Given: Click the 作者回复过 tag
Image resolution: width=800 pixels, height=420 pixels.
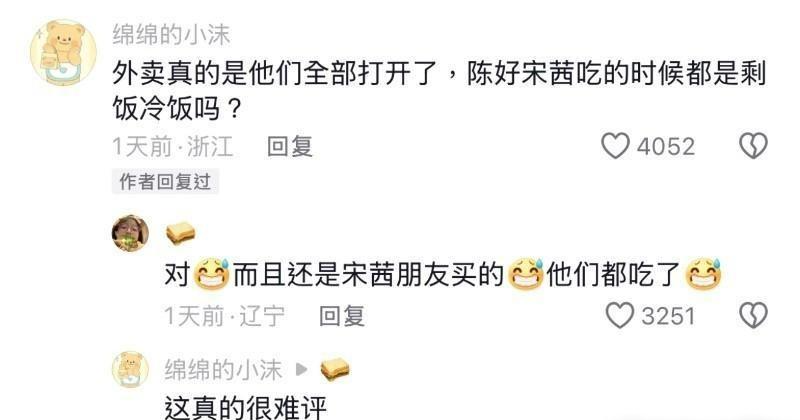Looking at the screenshot, I should 165,182.
